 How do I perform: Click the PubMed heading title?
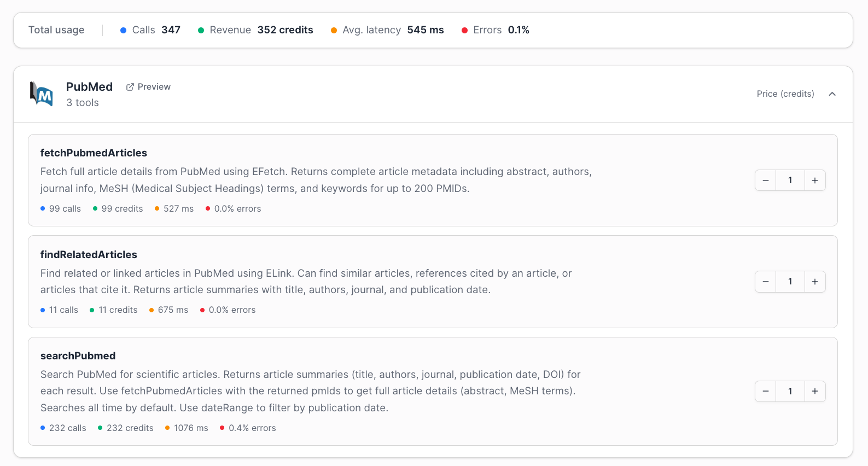[89, 87]
